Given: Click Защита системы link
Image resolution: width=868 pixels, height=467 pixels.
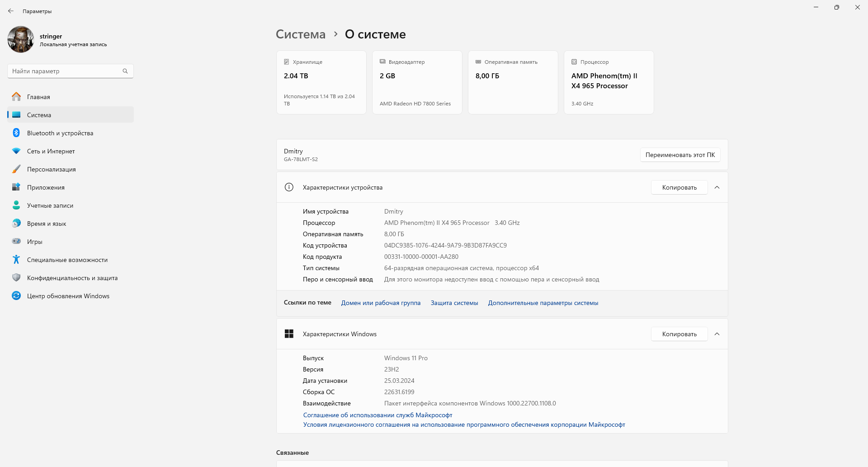Looking at the screenshot, I should (454, 303).
